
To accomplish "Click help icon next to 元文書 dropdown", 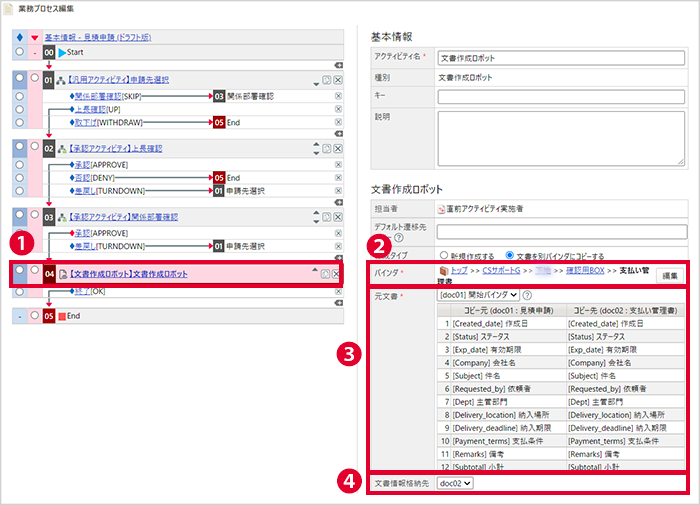I will point(527,295).
